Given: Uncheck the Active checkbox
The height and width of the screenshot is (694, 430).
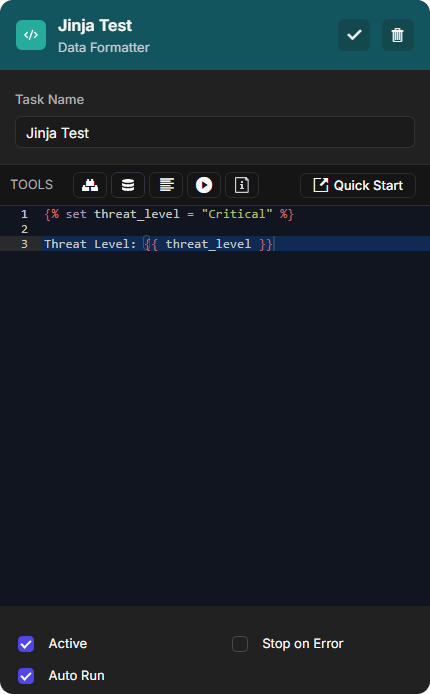Looking at the screenshot, I should pyautogui.click(x=26, y=644).
